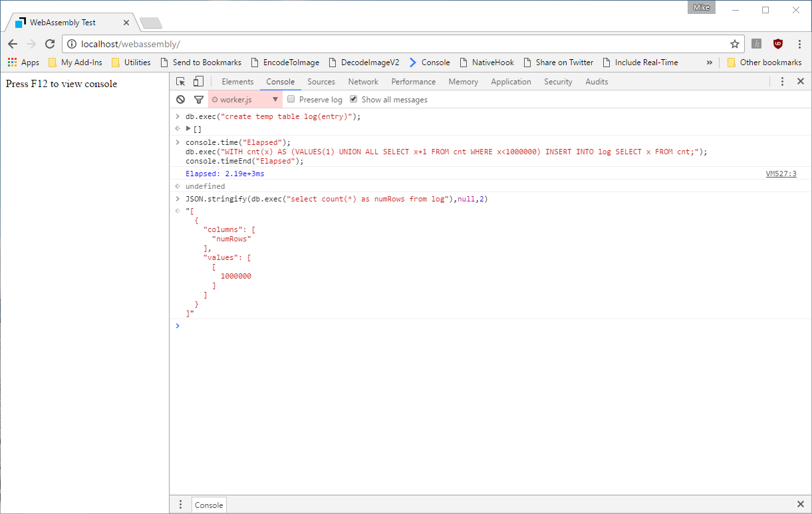Viewport: 812px width, 514px height.
Task: Open the worker.js context dropdown
Action: point(245,100)
